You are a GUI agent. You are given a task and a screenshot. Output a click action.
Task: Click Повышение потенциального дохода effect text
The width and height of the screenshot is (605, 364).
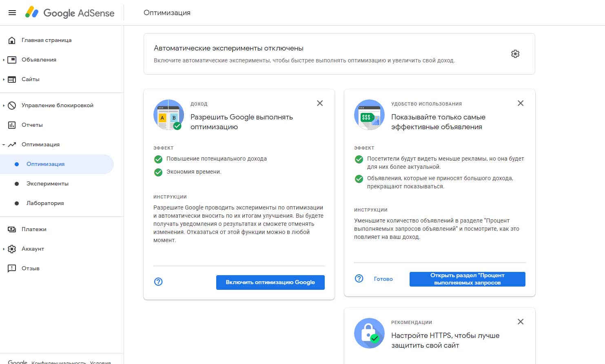point(217,159)
